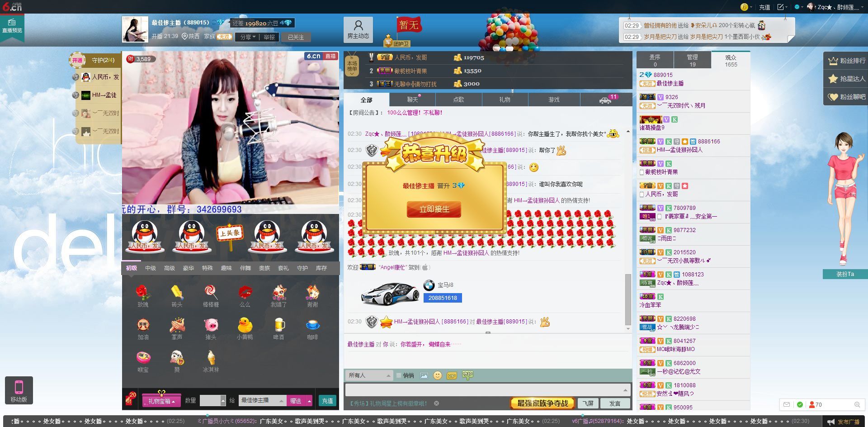
Task: Open the emoji smiley picker in chat
Action: 437,375
